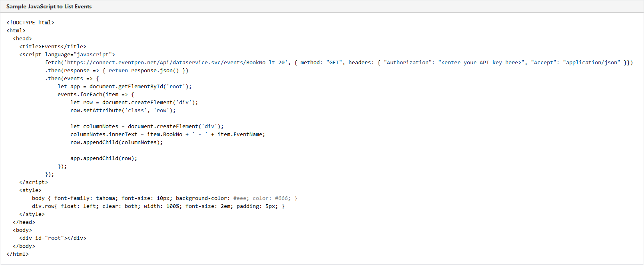Click the opening "<head>" tag line

pos(22,39)
